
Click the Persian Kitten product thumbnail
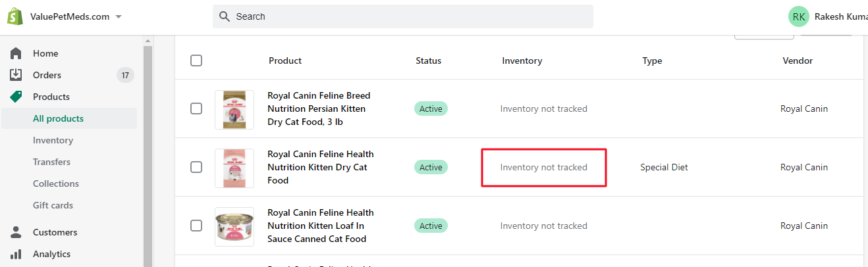pyautogui.click(x=234, y=110)
